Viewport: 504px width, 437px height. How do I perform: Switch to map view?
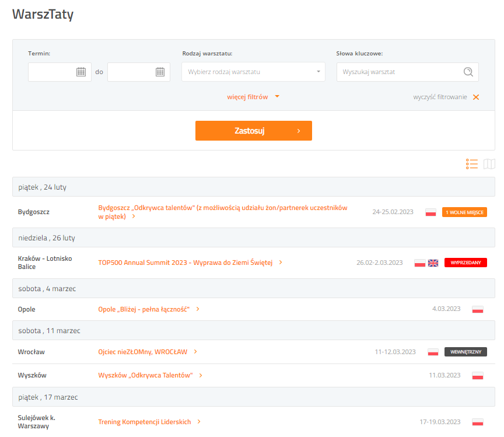click(489, 164)
